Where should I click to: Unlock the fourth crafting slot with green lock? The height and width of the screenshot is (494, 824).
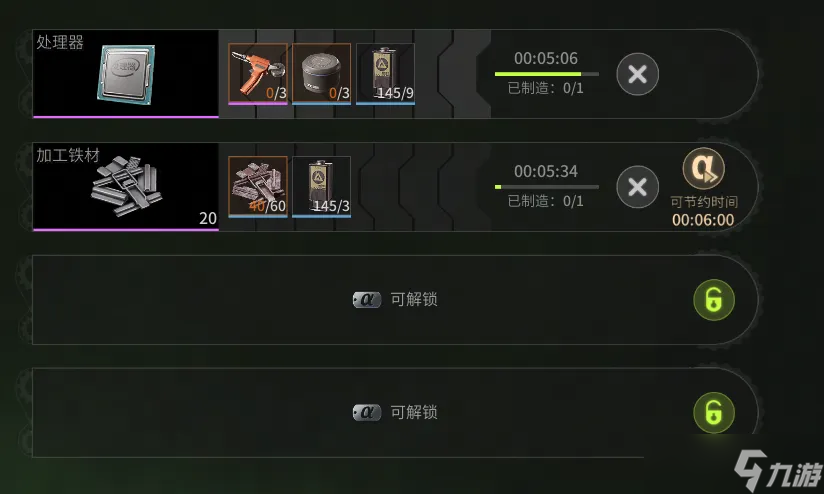coord(714,413)
